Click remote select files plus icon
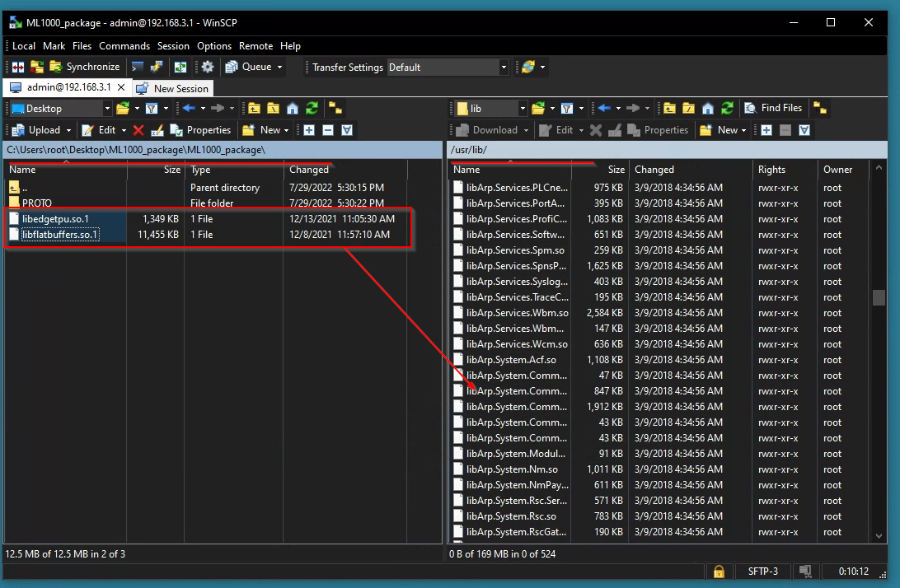Image resolution: width=900 pixels, height=588 pixels. [766, 130]
